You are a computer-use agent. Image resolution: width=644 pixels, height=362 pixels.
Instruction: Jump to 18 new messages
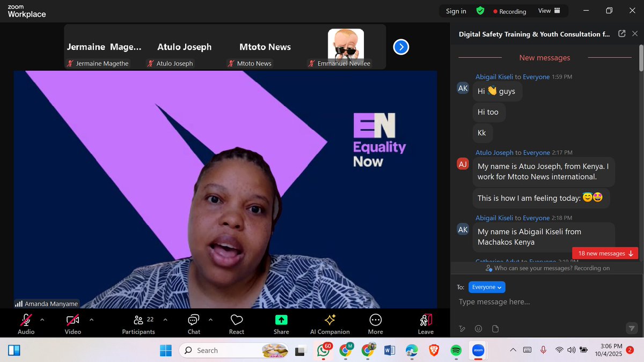[606, 253]
